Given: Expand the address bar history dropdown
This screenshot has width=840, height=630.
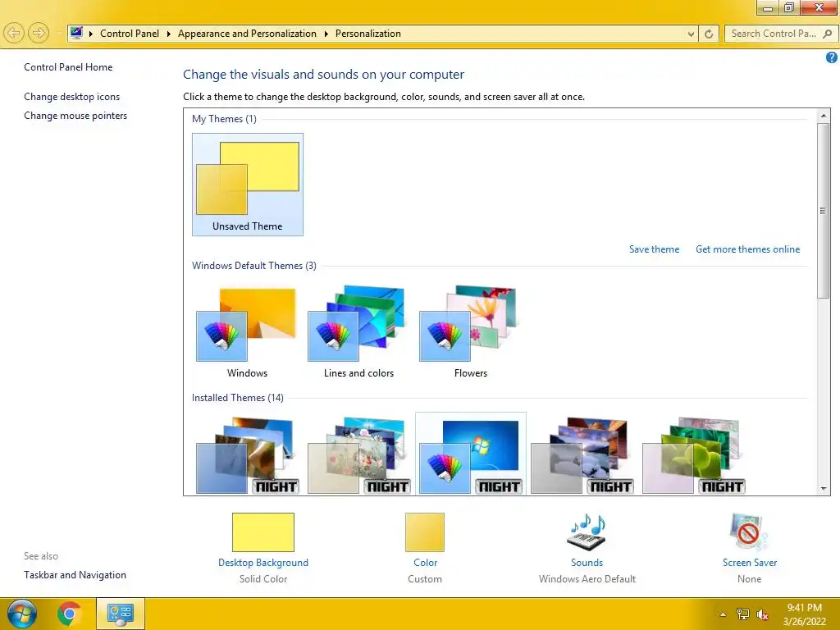Looking at the screenshot, I should (691, 34).
